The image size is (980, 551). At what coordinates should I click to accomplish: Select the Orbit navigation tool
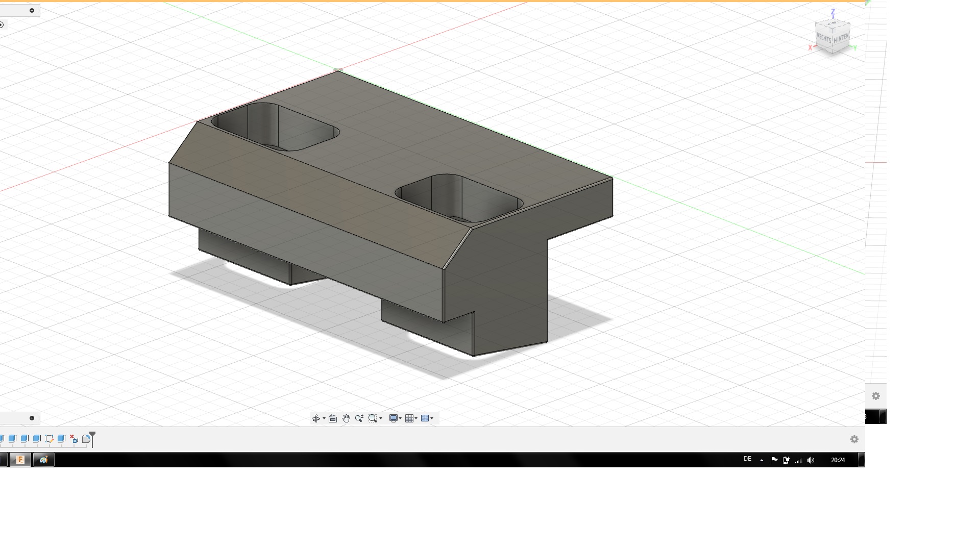[x=315, y=419]
